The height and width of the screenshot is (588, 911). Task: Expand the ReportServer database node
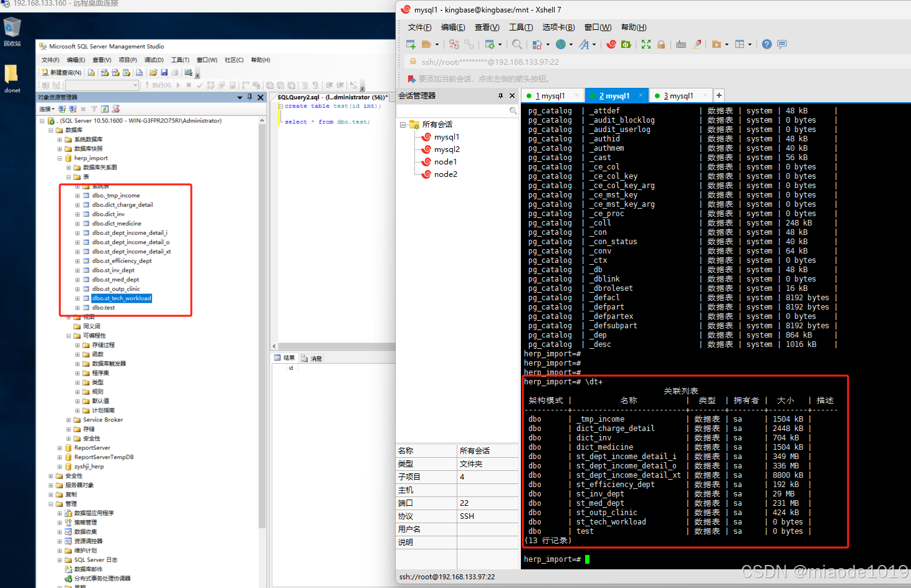point(60,448)
